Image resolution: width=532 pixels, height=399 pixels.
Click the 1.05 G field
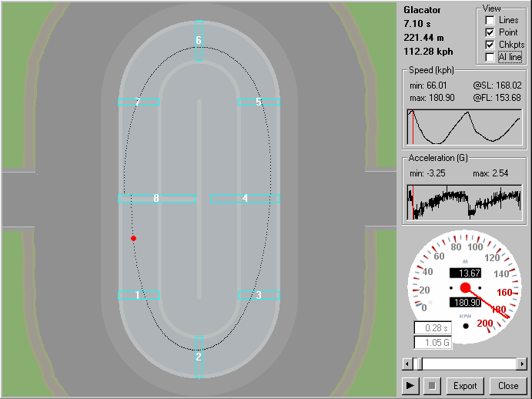tap(433, 342)
